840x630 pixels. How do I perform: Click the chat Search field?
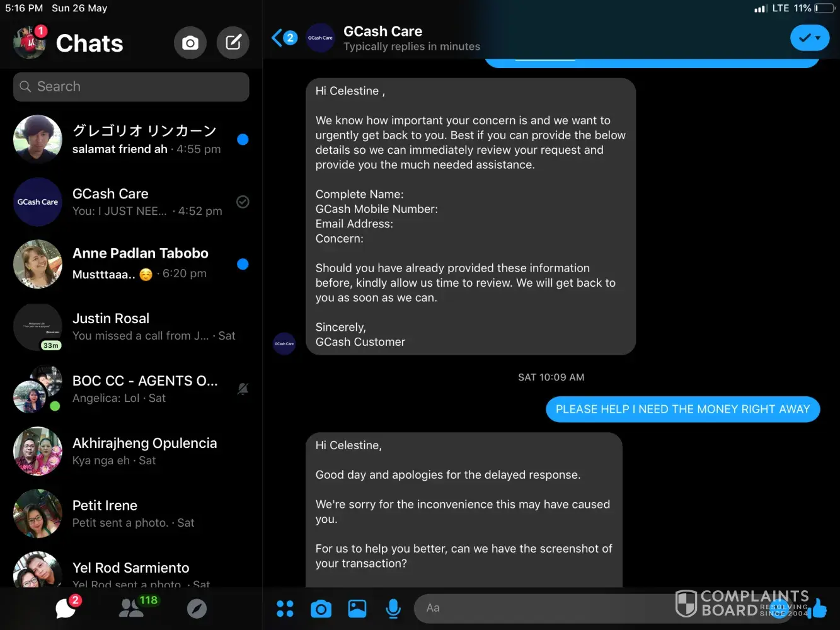[131, 86]
